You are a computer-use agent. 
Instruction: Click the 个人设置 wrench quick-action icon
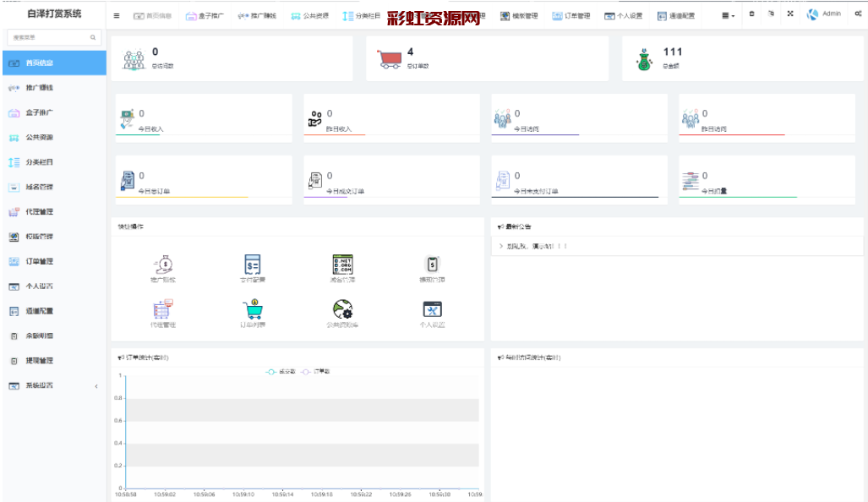432,310
